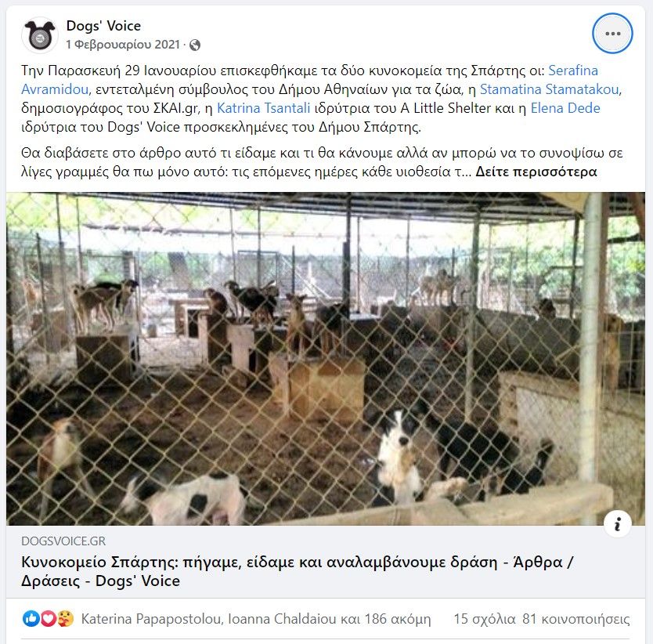
Task: Show who reacted: Katerina Papapostolou list
Action: (x=256, y=619)
